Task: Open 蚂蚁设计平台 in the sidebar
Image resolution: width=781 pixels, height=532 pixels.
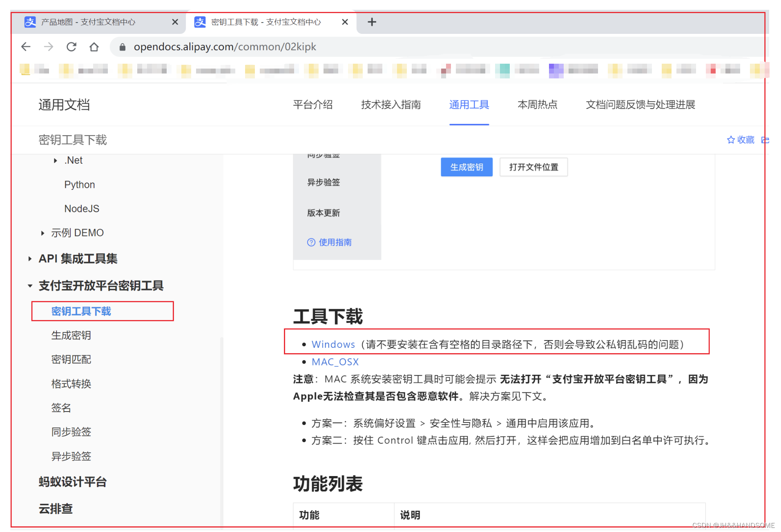Action: [73, 482]
